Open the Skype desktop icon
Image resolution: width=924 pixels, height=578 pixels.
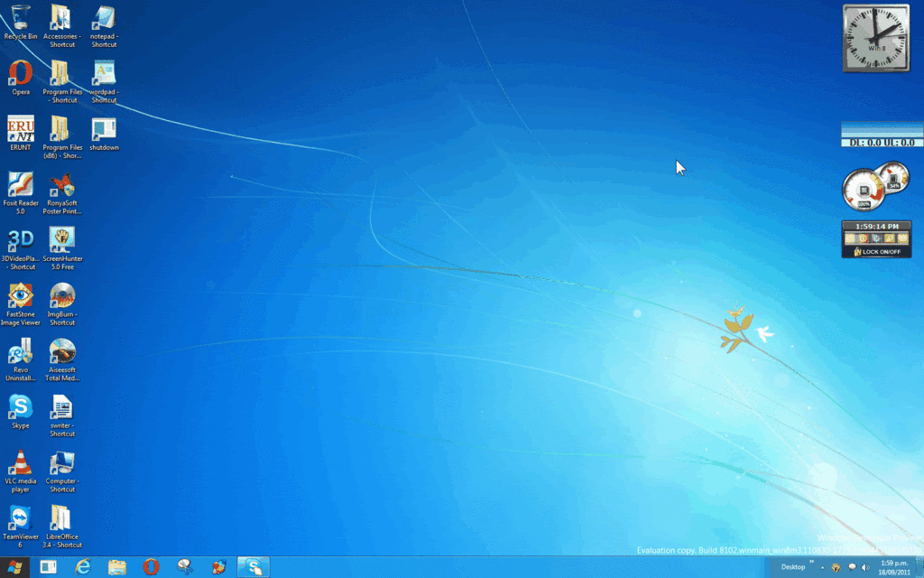[x=20, y=407]
